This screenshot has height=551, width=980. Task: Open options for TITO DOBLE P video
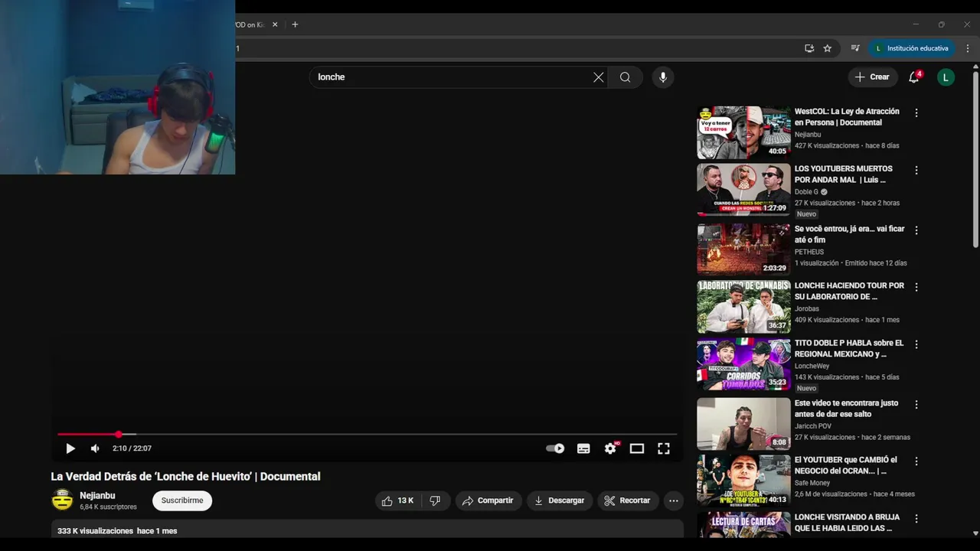click(x=916, y=345)
